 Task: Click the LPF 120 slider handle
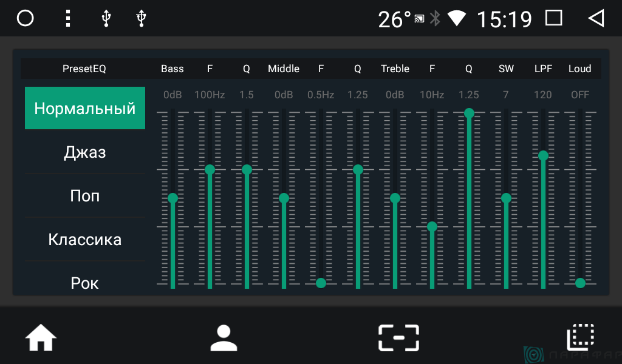point(543,155)
